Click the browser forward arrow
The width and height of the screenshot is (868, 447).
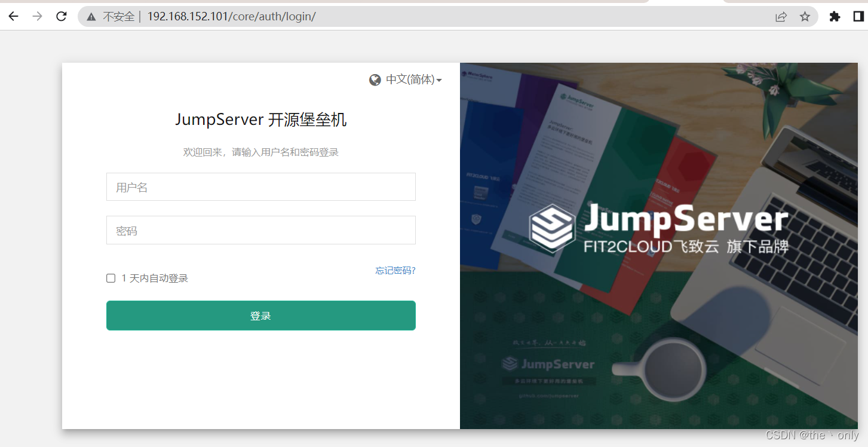click(x=37, y=16)
